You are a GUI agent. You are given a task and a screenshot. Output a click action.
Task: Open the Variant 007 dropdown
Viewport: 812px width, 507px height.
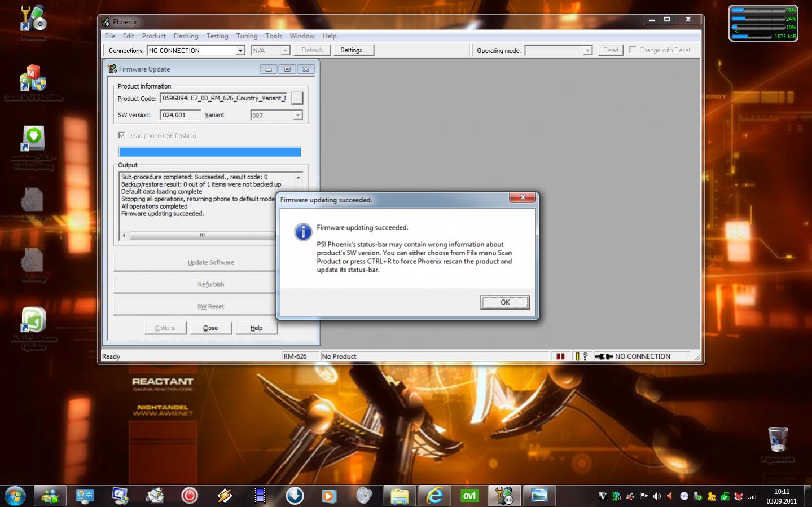coord(298,115)
